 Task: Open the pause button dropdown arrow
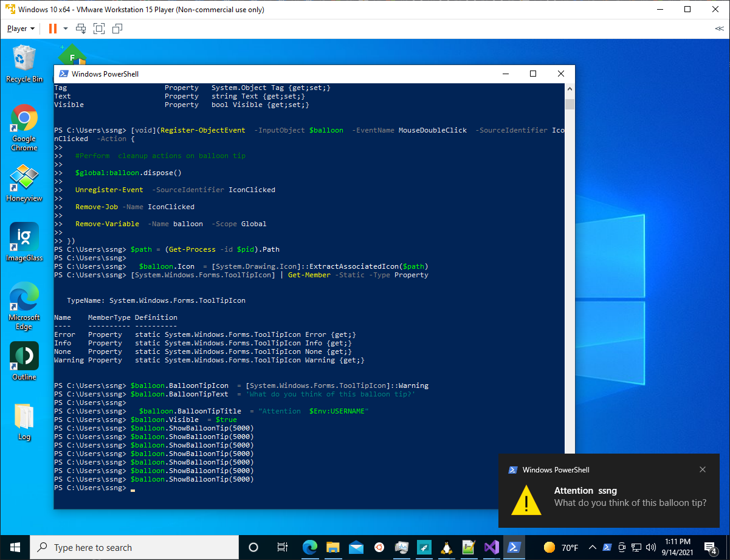(x=64, y=28)
